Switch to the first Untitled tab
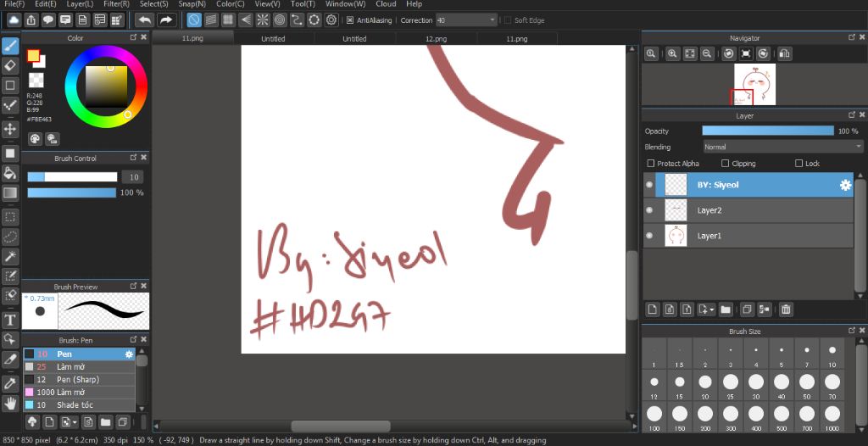Viewport: 868px width, 446px height. click(x=274, y=39)
